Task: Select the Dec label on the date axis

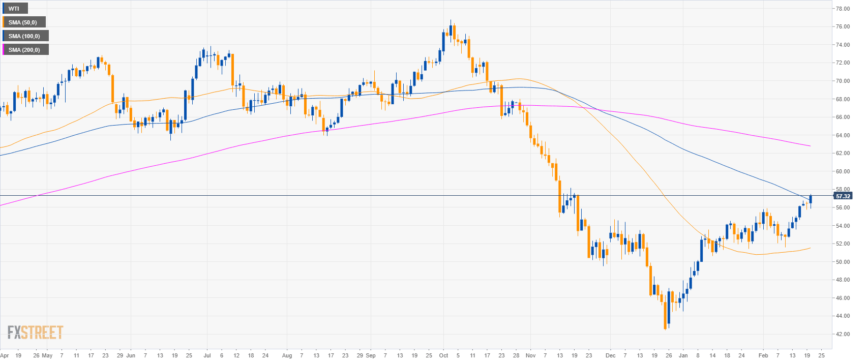Action: pos(610,355)
